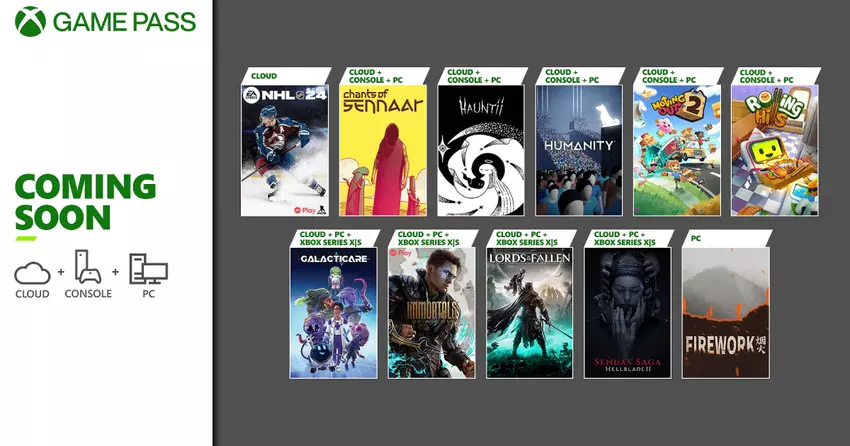Select the 'Cloud' label above NHL 24
The image size is (850, 446).
(x=262, y=74)
